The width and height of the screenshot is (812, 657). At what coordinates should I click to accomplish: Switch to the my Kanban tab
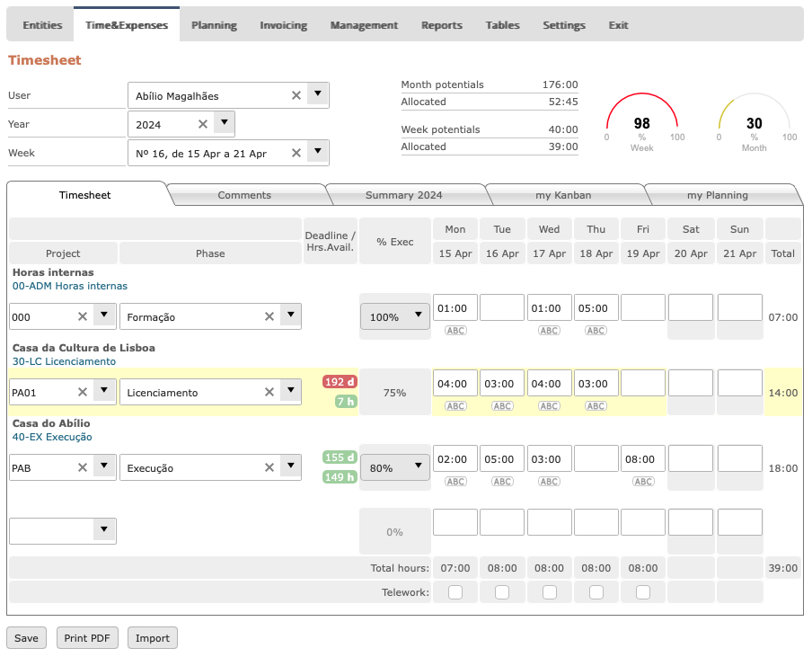[563, 195]
